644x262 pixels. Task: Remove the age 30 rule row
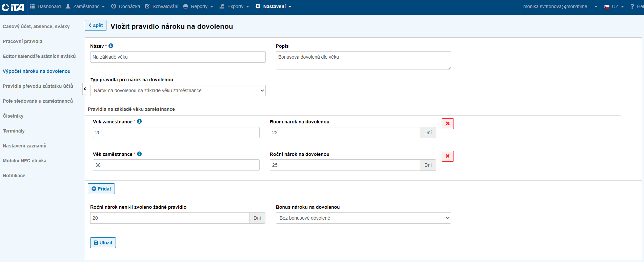coord(447,156)
